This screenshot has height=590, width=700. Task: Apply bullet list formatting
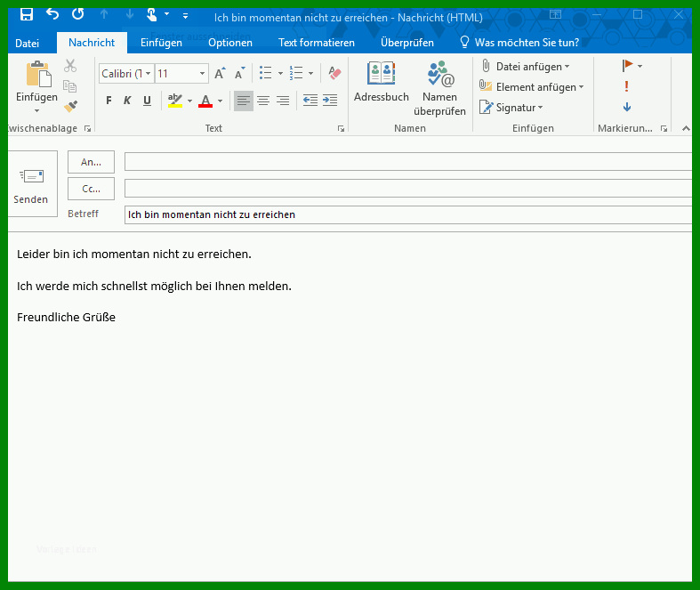coord(266,73)
